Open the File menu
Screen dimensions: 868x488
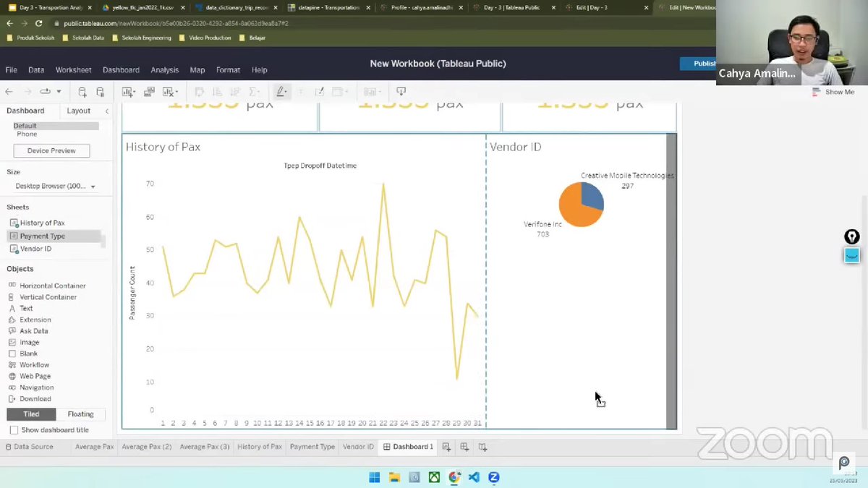[x=12, y=70]
